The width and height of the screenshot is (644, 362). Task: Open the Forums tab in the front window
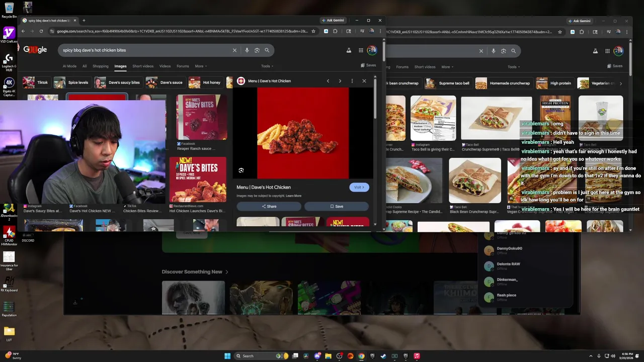pos(183,66)
